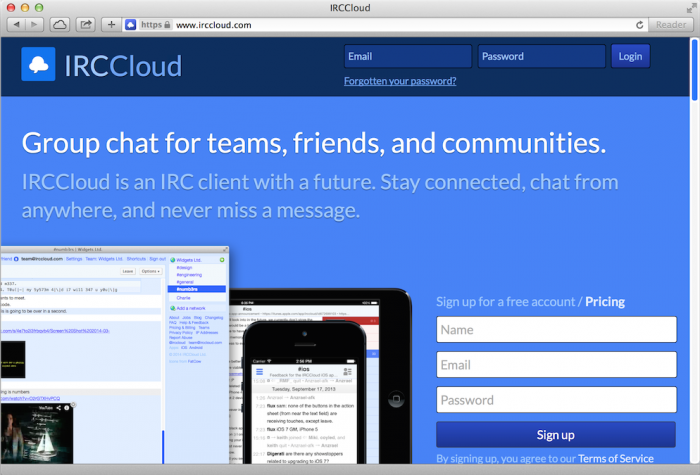The width and height of the screenshot is (700, 475).
Task: Toggle full screen arrows in title bar
Action: click(691, 7)
